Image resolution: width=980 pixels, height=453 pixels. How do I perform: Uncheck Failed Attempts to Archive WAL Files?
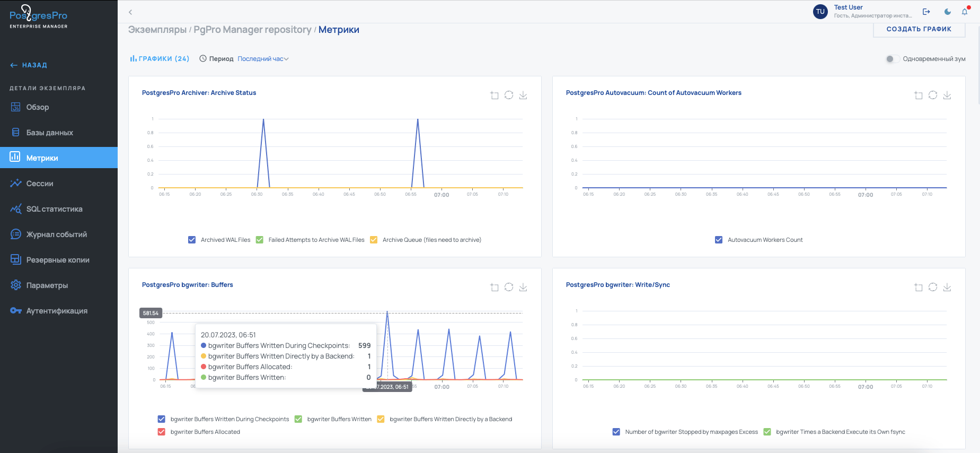[x=260, y=240]
